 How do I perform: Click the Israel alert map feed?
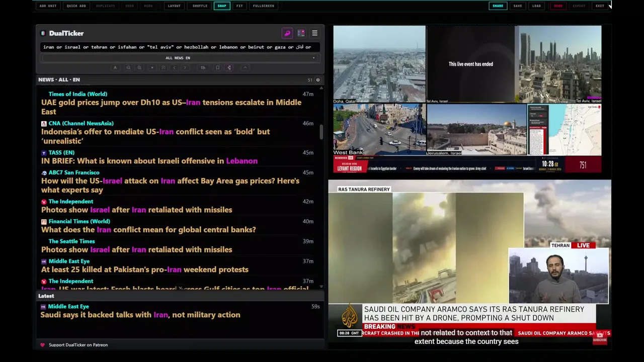(x=565, y=130)
